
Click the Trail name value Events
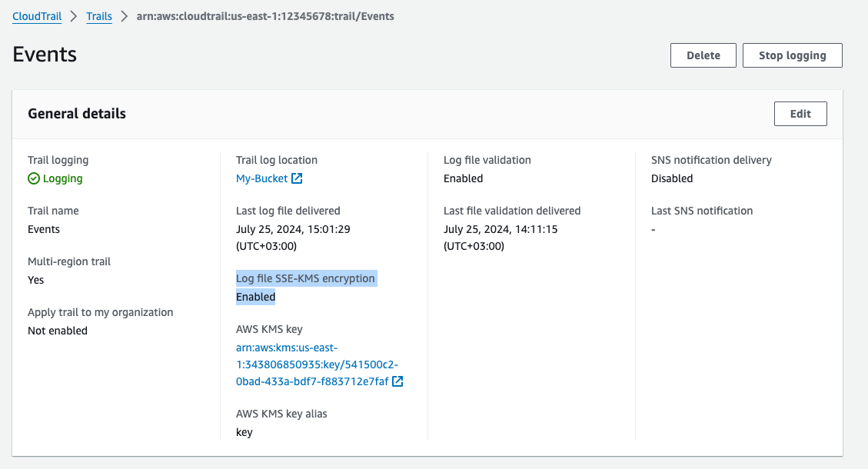coord(44,229)
